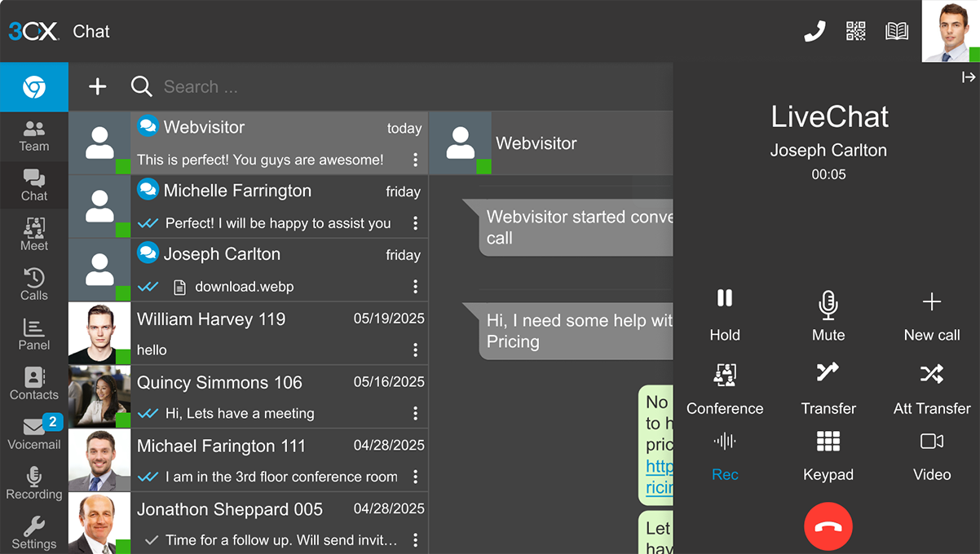Viewport: 980px width, 554px height.
Task: Open the Voicemail section in sidebar
Action: coord(34,433)
